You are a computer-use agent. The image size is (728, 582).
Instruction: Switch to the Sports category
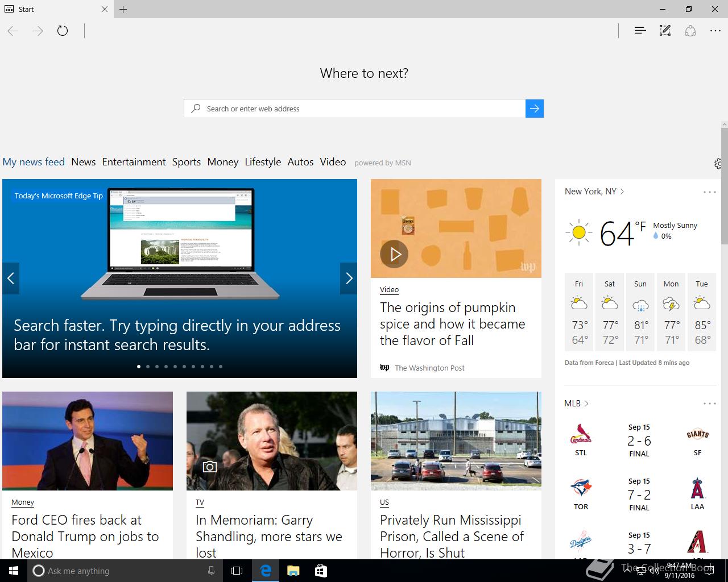point(187,162)
